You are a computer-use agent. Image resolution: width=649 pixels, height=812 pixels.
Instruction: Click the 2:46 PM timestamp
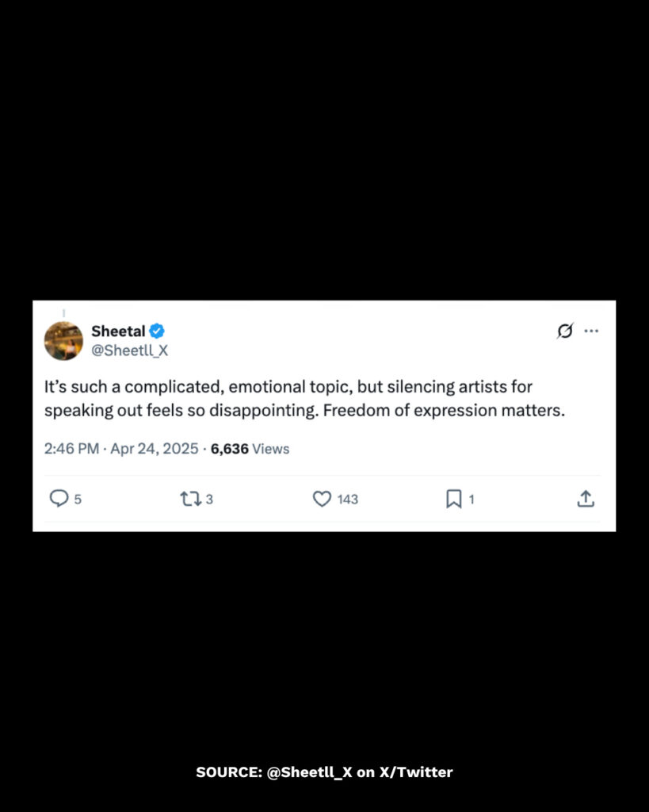tap(71, 449)
